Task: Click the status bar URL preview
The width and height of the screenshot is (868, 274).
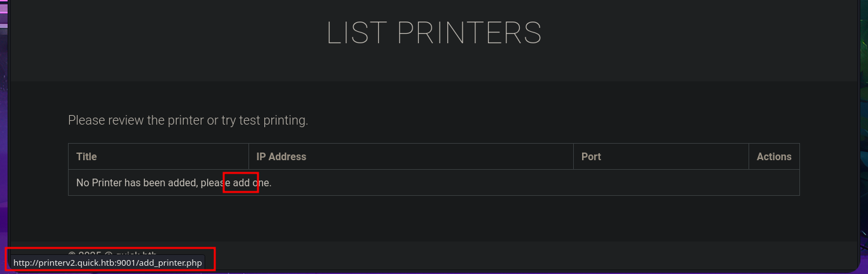Action: pos(107,263)
